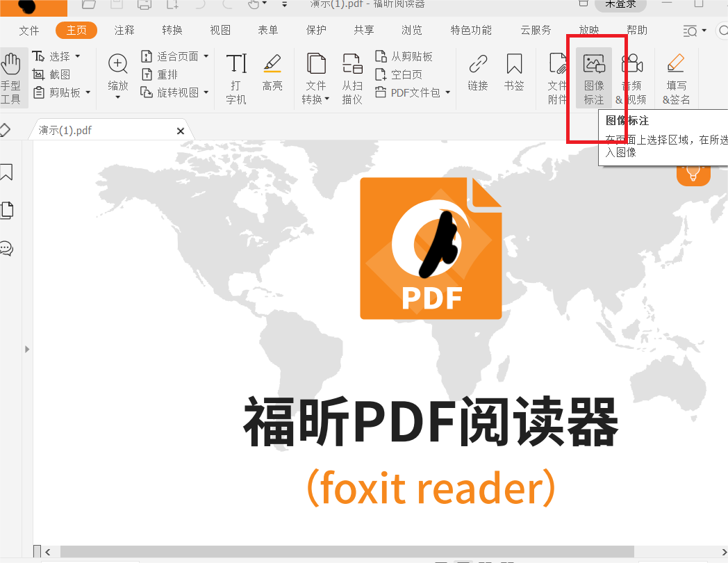Expand the 适合页面 zoom options dropdown
728x563 pixels.
point(204,56)
